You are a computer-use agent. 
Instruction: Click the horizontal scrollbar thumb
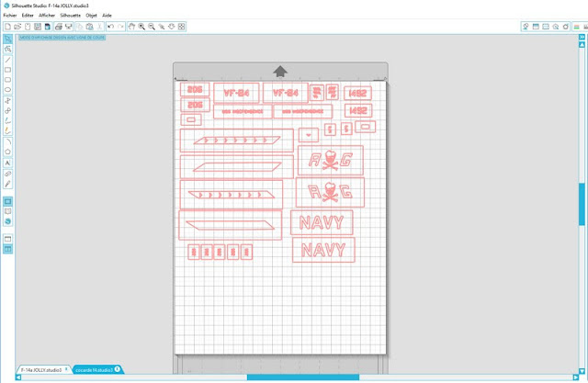(x=303, y=377)
